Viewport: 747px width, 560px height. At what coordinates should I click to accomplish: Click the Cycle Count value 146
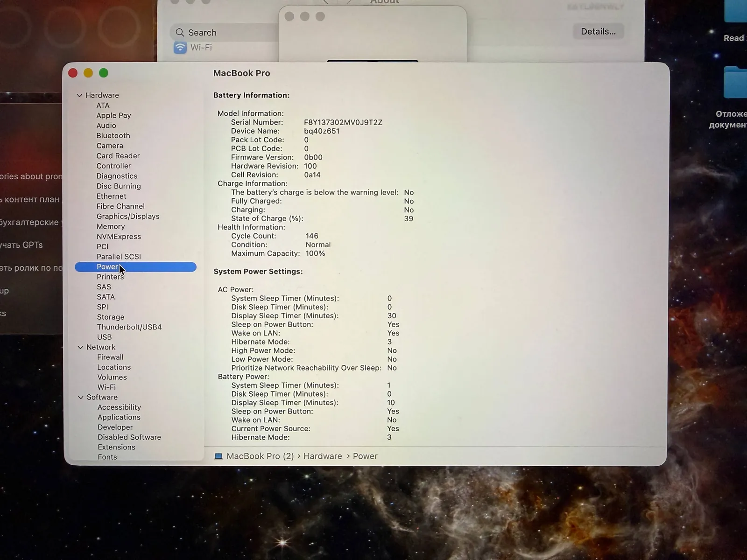click(312, 236)
